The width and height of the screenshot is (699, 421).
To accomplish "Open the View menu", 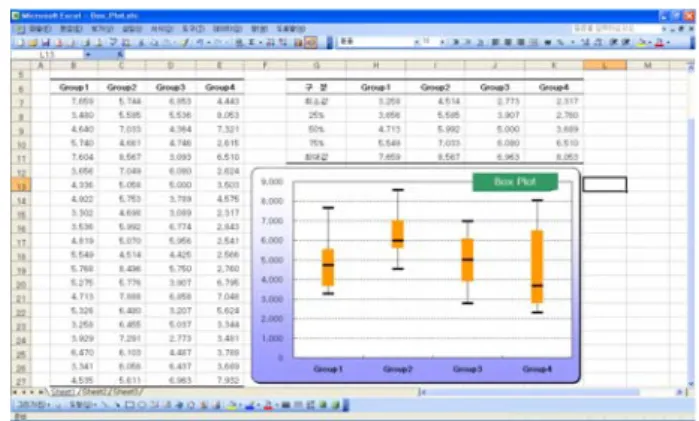I will pos(103,29).
